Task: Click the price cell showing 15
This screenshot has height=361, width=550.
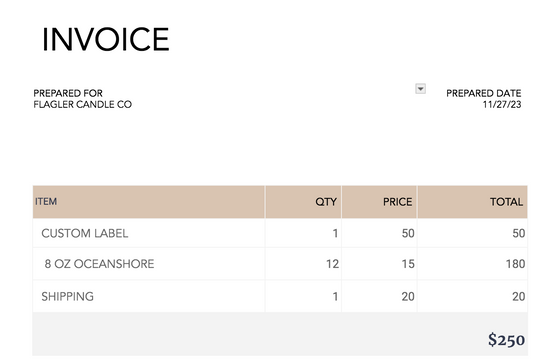Action: point(379,264)
